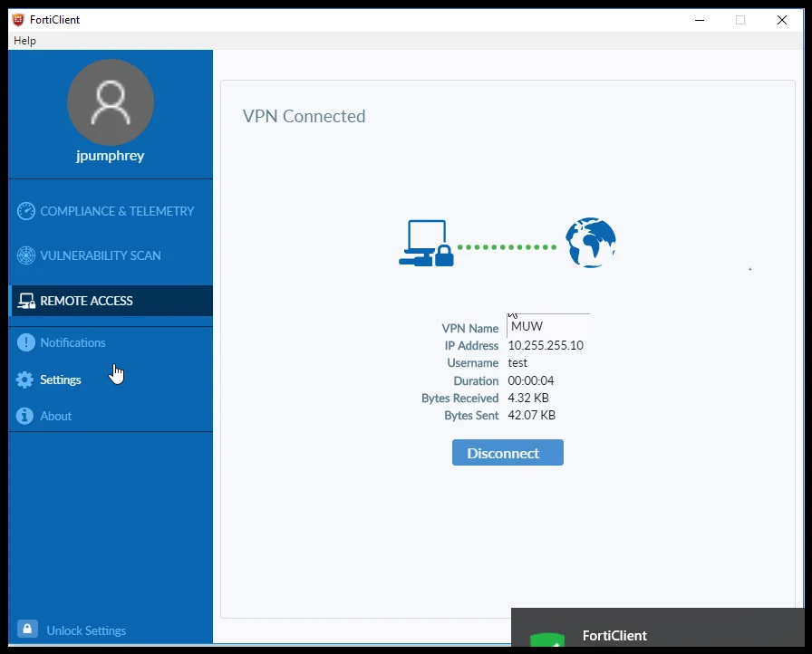Click the green FortiClient notification icon
812x654 pixels.
point(547,640)
